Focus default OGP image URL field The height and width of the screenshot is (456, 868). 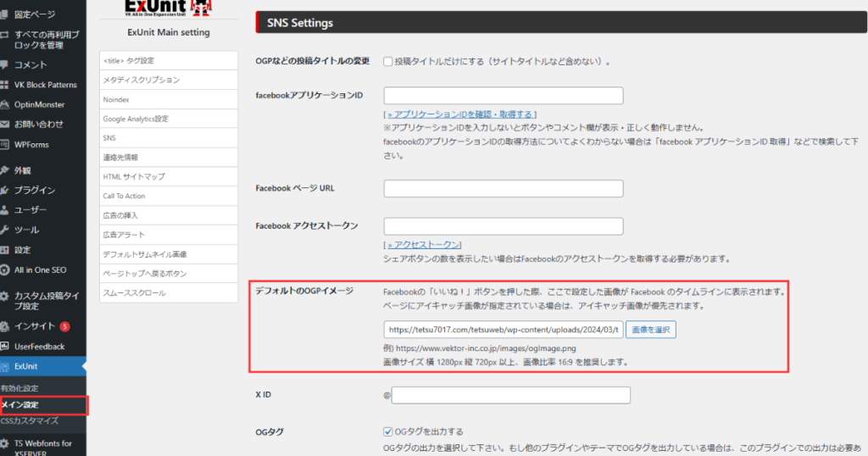tap(504, 330)
